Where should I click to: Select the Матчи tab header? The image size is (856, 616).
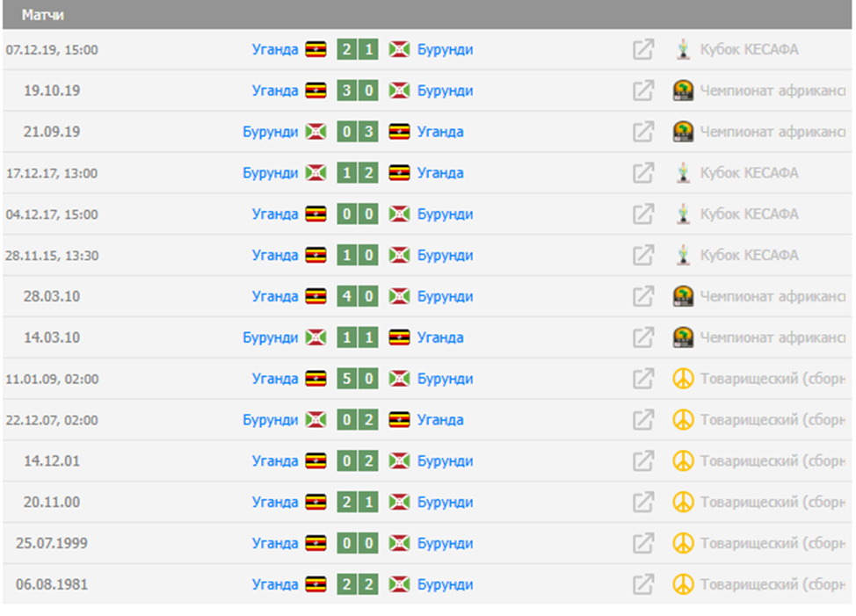(x=42, y=15)
